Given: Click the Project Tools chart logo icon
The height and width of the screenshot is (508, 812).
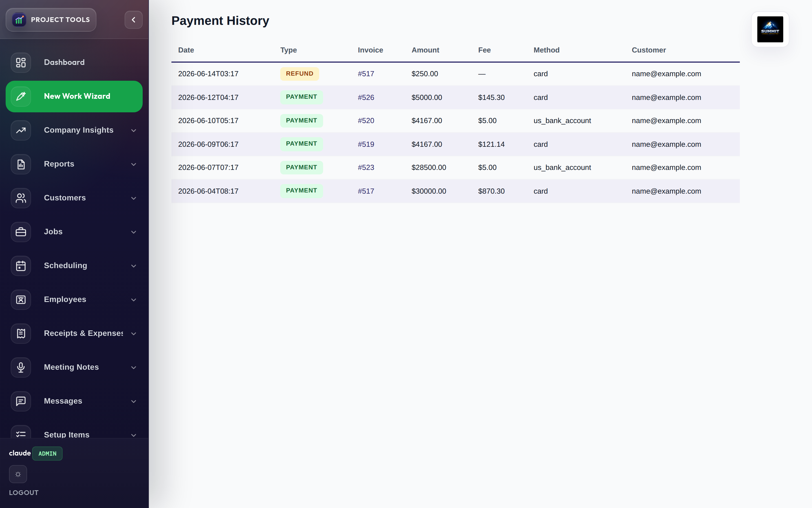Looking at the screenshot, I should [x=19, y=20].
